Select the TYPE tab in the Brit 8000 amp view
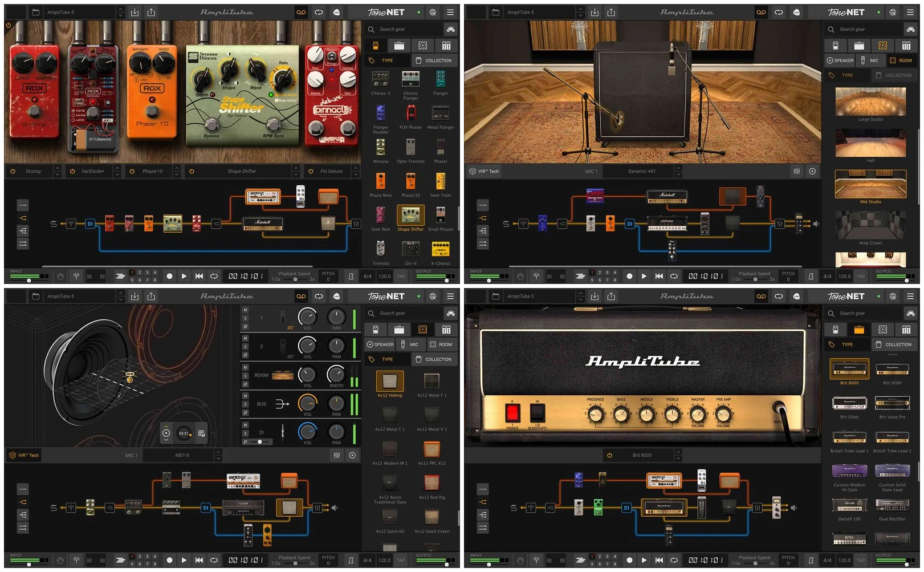Image resolution: width=924 pixels, height=572 pixels. pyautogui.click(x=847, y=344)
